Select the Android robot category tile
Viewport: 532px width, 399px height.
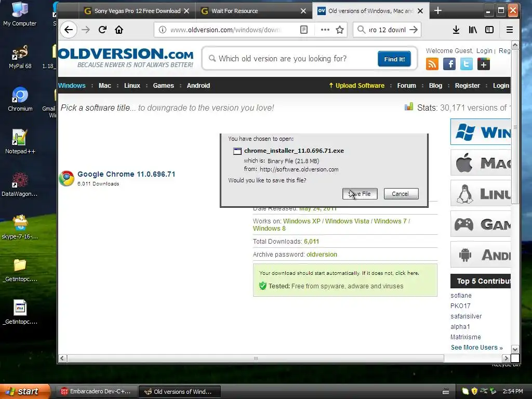(x=481, y=255)
